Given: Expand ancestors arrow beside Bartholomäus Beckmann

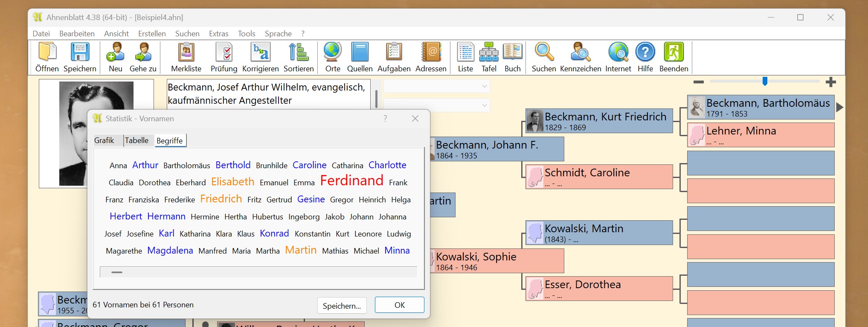Looking at the screenshot, I should [839, 108].
